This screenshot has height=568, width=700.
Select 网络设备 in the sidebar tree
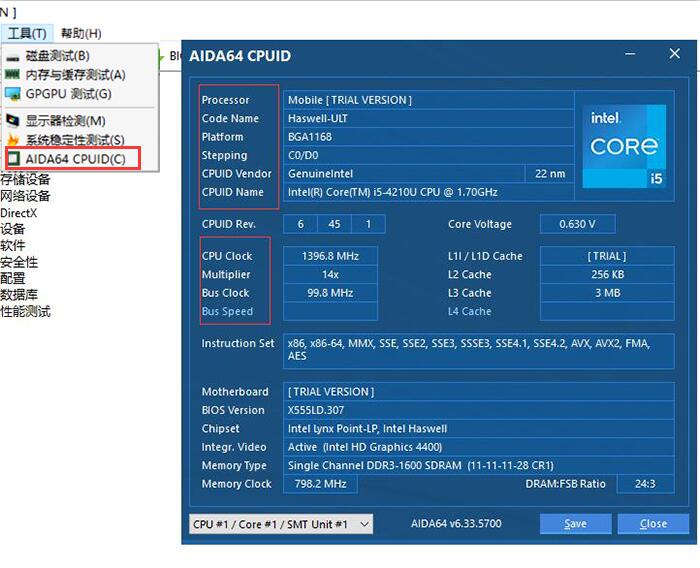coord(25,196)
